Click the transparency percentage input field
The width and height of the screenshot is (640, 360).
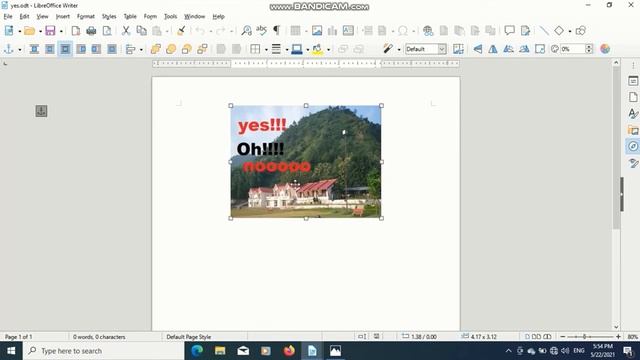point(572,49)
